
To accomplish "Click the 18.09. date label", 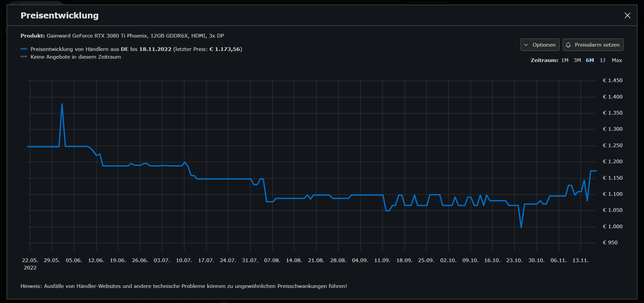I will (x=405, y=260).
